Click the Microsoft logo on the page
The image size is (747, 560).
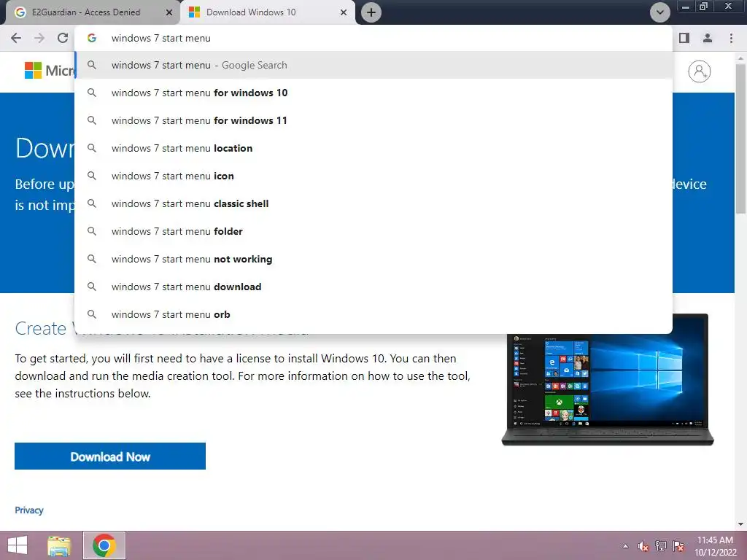[x=50, y=71]
